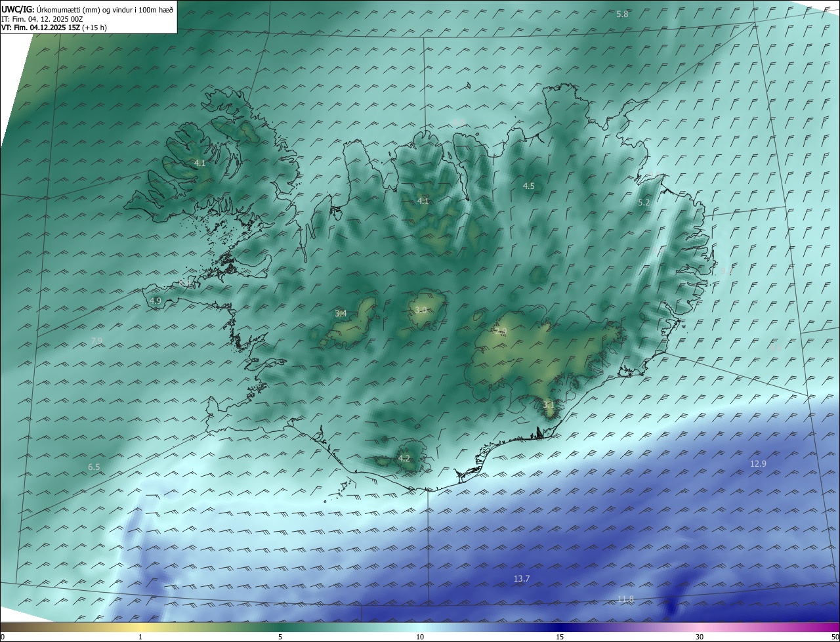The image size is (840, 642).
Task: Click the legend tick label 30
Action: (x=700, y=637)
